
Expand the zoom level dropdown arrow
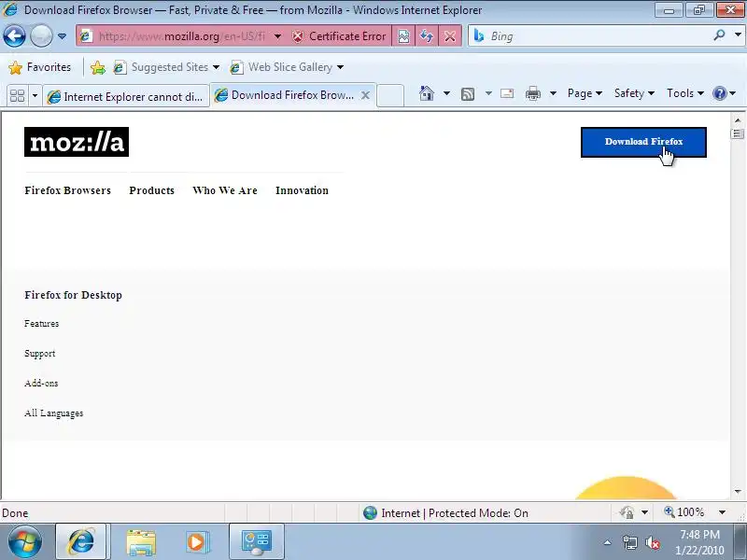point(722,512)
